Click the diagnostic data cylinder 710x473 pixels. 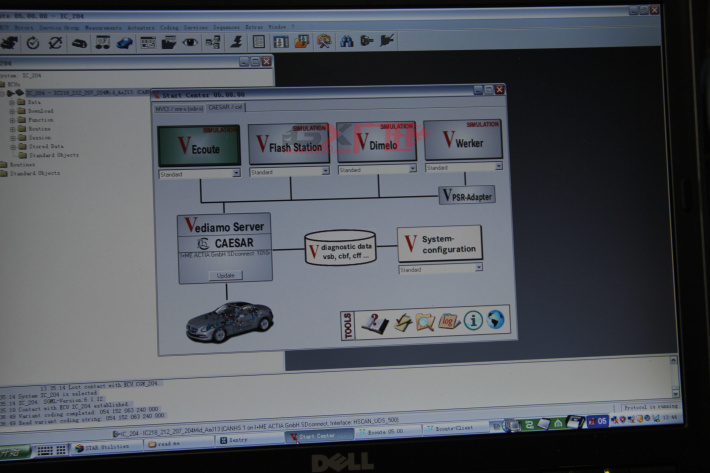point(341,247)
